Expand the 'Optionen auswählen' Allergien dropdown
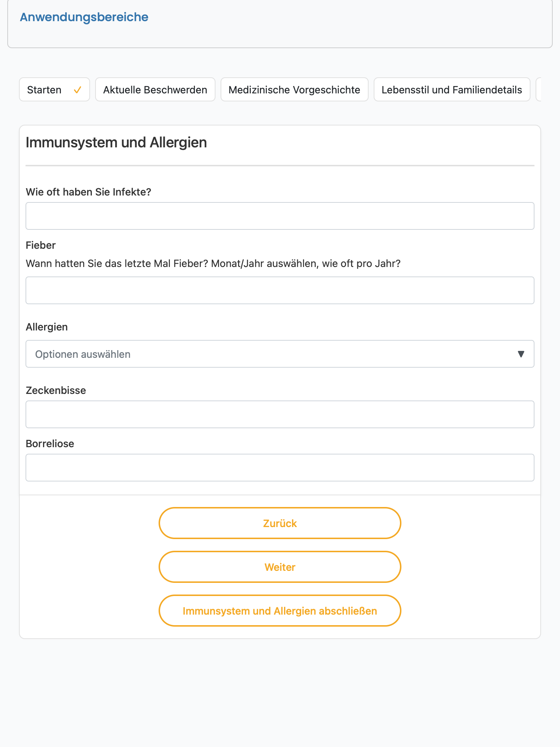This screenshot has width=560, height=747. tap(280, 354)
